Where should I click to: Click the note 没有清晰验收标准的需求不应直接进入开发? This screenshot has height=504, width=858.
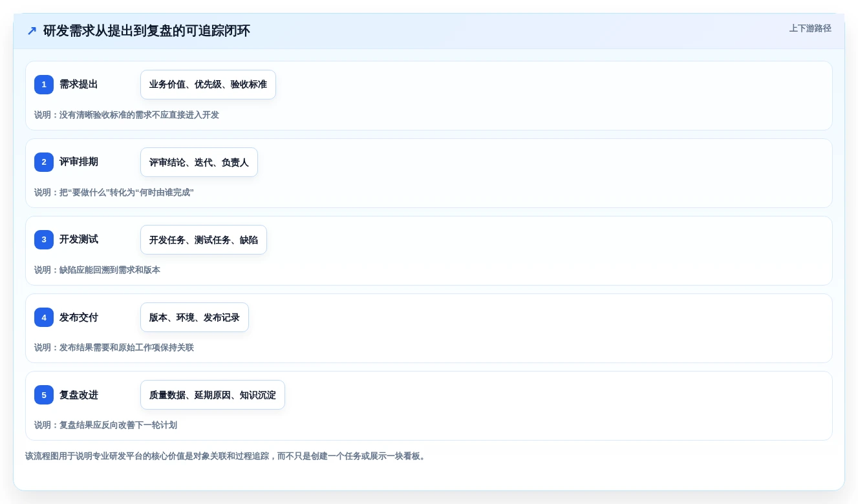pyautogui.click(x=127, y=115)
